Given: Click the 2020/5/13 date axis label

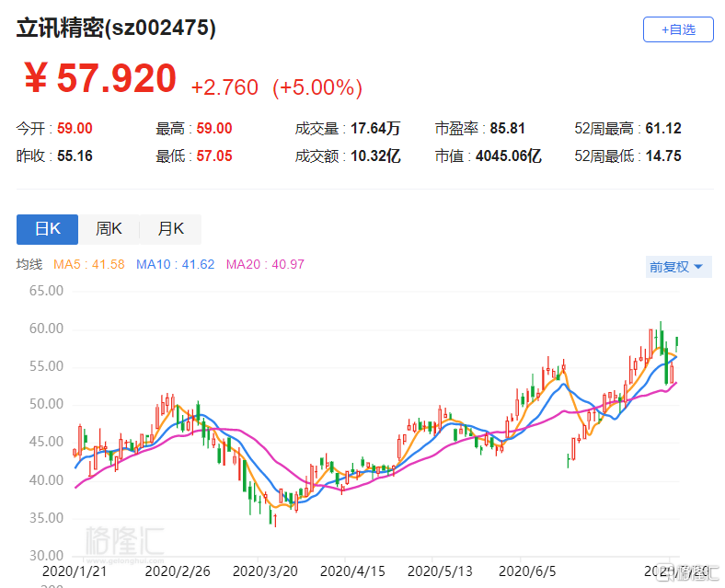Looking at the screenshot, I should (x=440, y=571).
